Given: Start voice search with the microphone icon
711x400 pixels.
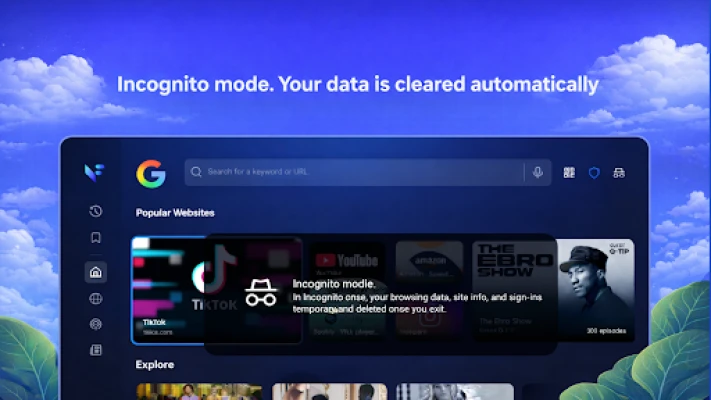Looking at the screenshot, I should point(538,172).
